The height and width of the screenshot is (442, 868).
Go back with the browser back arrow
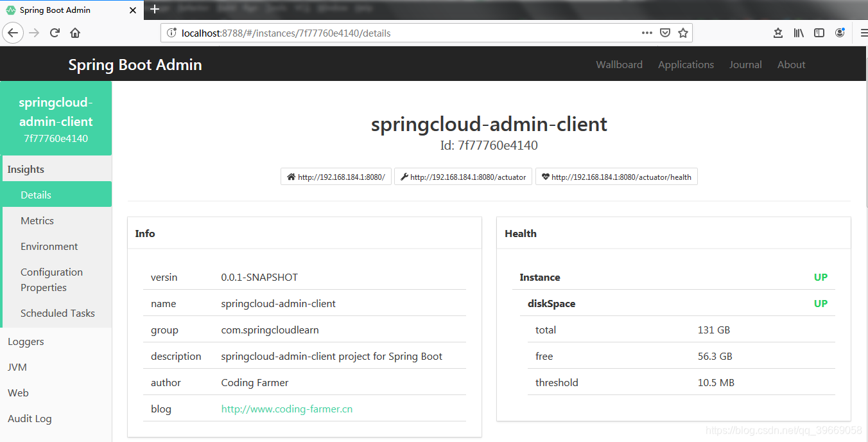click(x=13, y=33)
